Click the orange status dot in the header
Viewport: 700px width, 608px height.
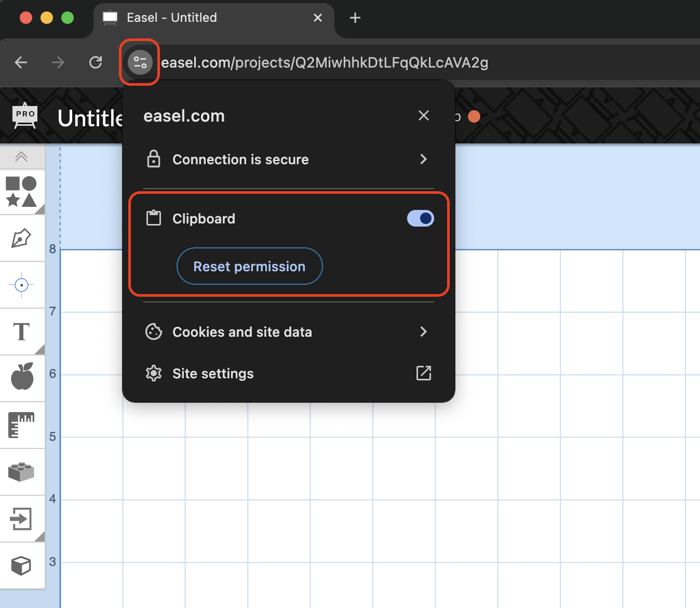[474, 116]
